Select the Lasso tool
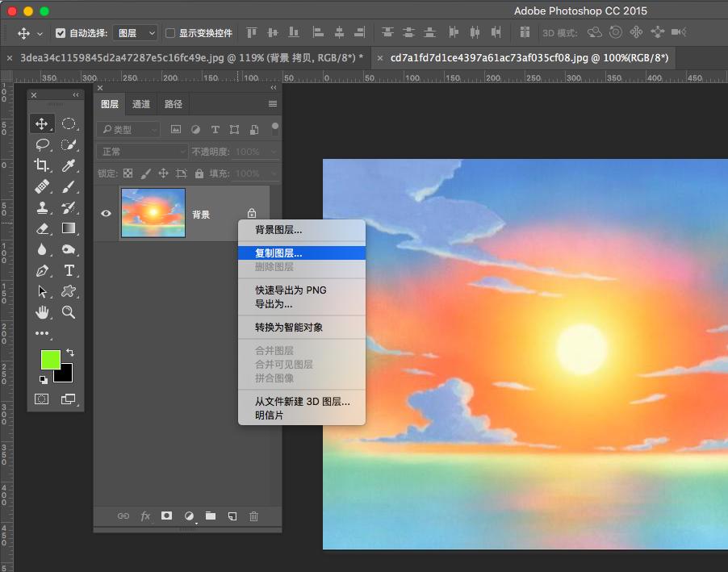Viewport: 728px width, 572px height. 42,145
